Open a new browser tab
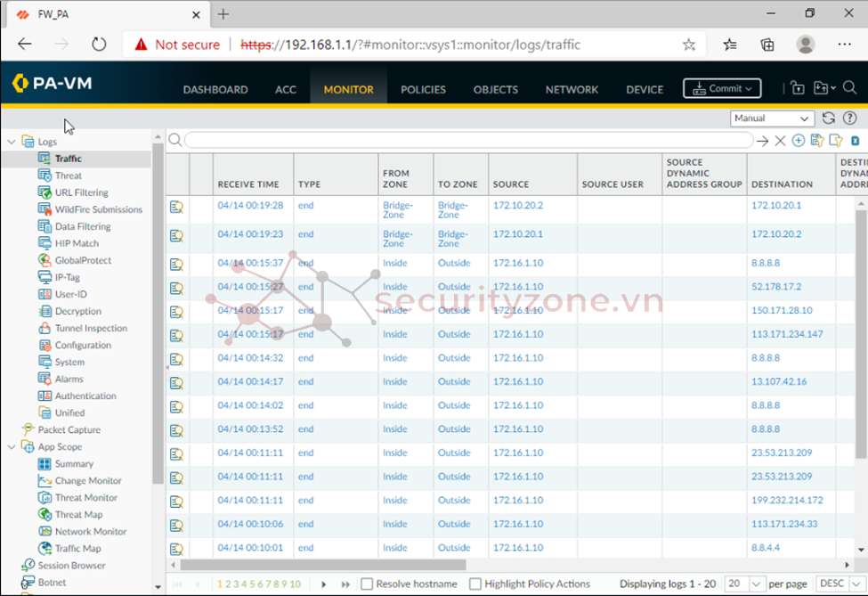This screenshot has width=868, height=596. [223, 14]
